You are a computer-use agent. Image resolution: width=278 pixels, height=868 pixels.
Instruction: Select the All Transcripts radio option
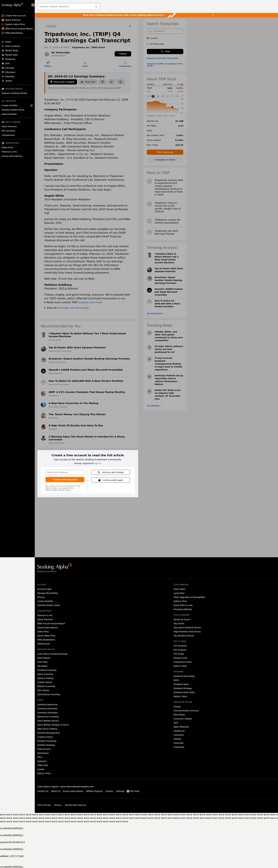pyautogui.click(x=148, y=44)
